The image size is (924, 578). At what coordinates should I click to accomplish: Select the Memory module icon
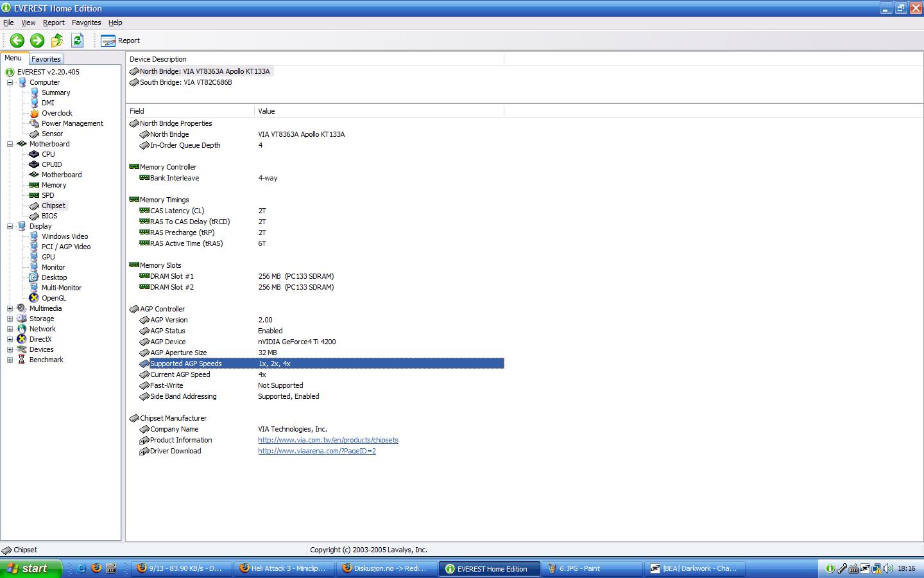(34, 185)
